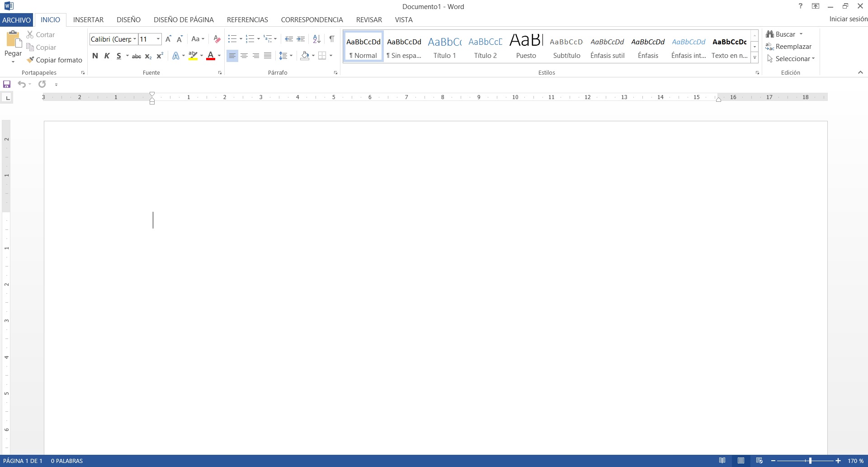The height and width of the screenshot is (467, 868).
Task: Click the Pegar paste icon
Action: pos(14,39)
